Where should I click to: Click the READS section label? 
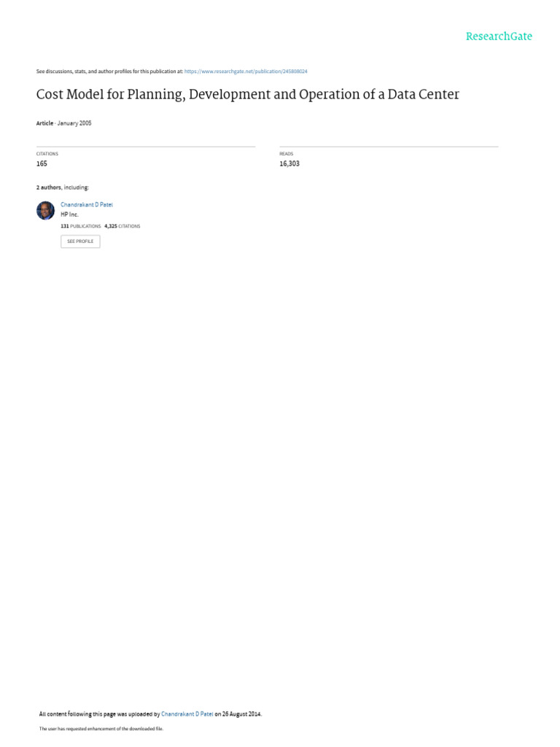pos(286,154)
